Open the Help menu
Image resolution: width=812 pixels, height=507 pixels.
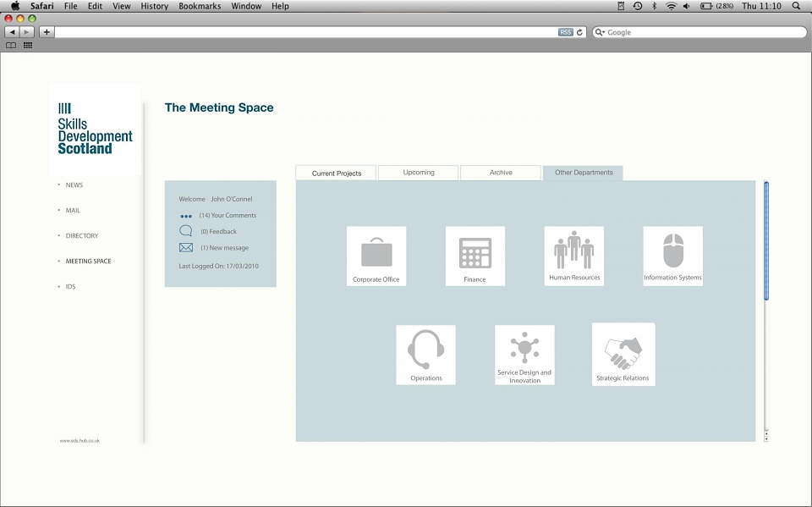(280, 6)
